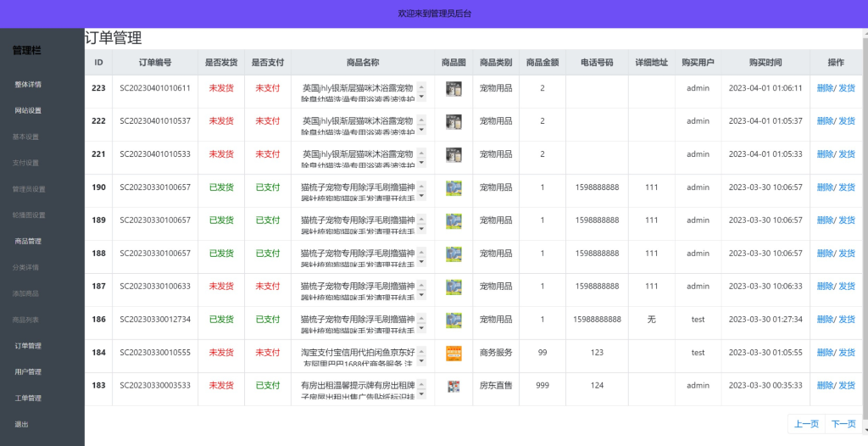Ship order 184 via 发货 link
868x446 pixels.
tap(847, 353)
